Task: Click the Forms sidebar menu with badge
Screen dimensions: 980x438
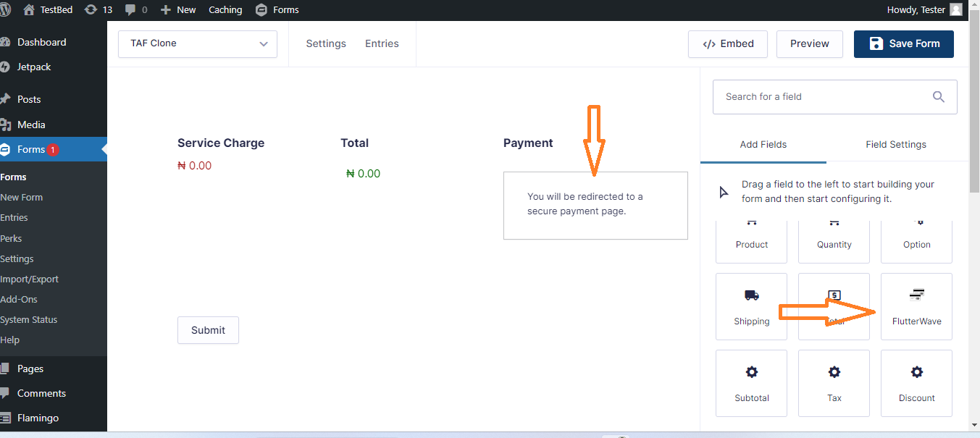Action: [54, 150]
